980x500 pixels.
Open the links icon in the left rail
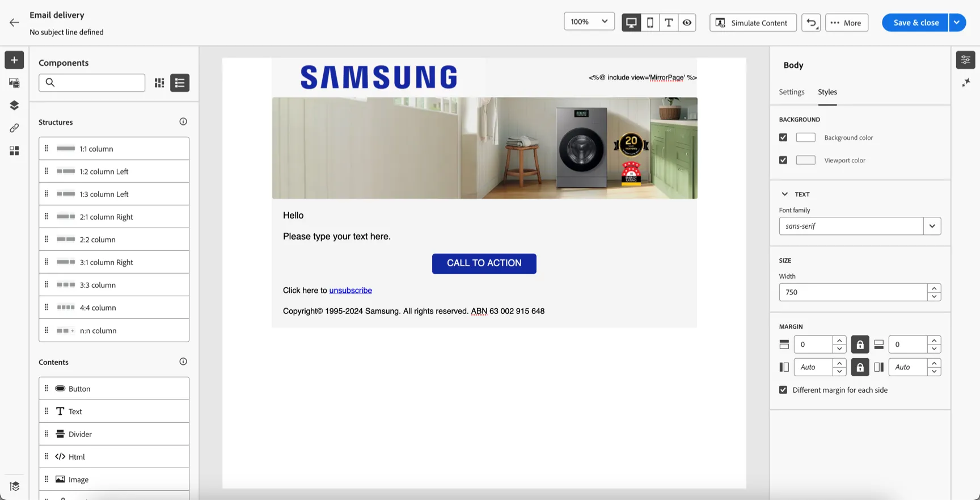14,128
